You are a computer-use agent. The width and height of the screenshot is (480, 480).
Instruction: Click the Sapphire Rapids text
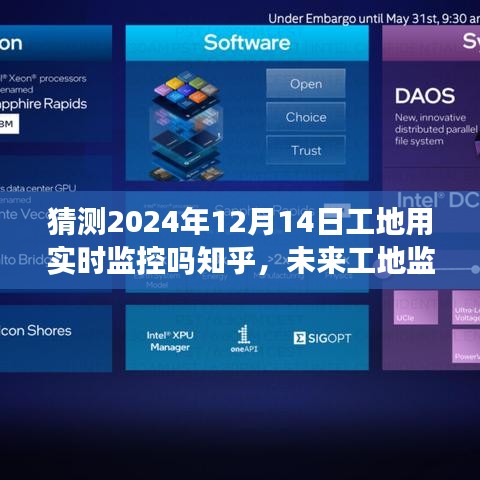point(43,104)
